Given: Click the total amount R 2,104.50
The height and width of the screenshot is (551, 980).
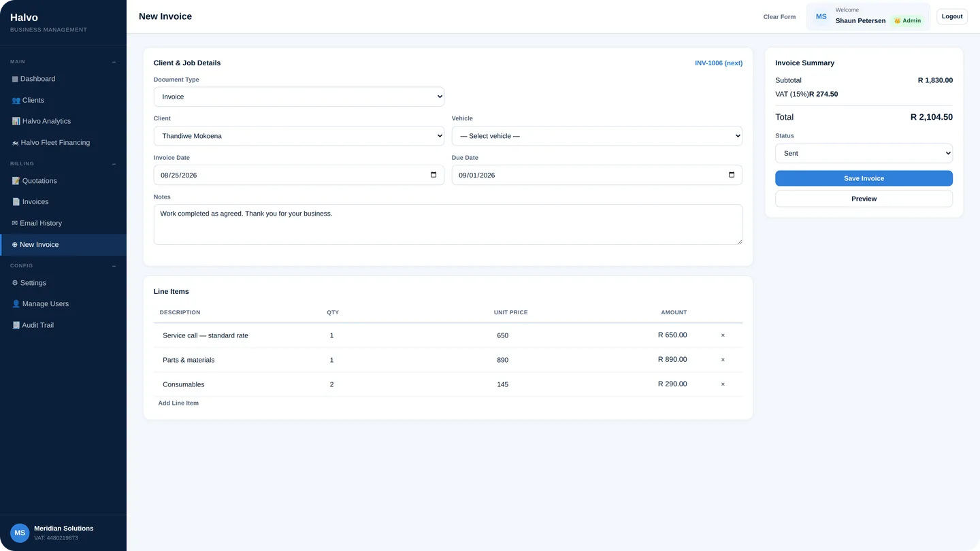Looking at the screenshot, I should click(x=932, y=117).
